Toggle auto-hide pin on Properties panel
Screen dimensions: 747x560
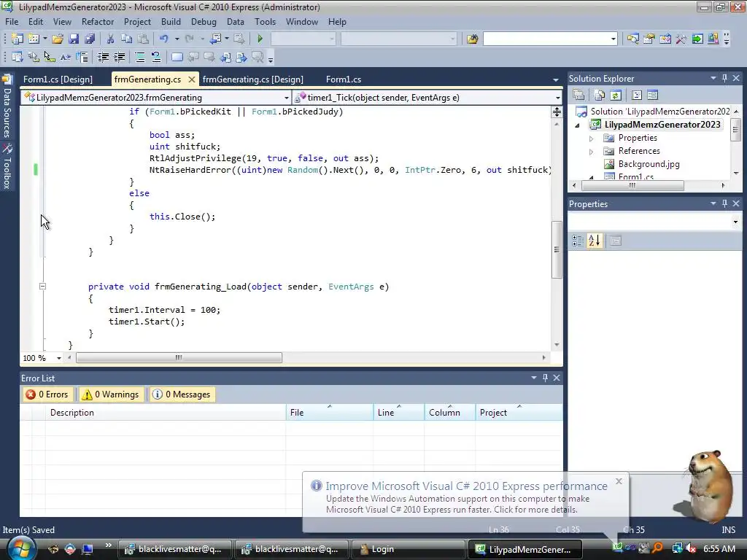tap(724, 203)
